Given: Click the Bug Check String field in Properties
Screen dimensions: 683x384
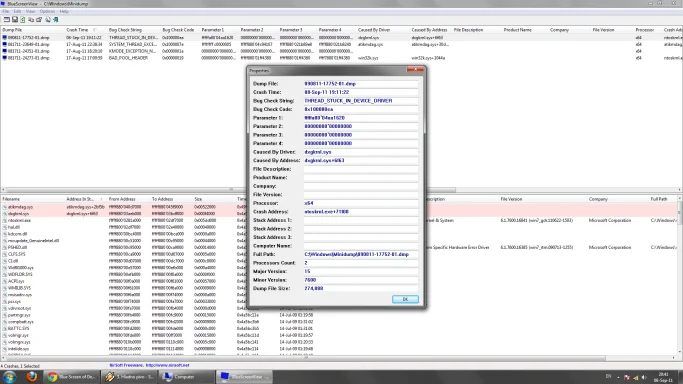Looking at the screenshot, I should point(361,101).
